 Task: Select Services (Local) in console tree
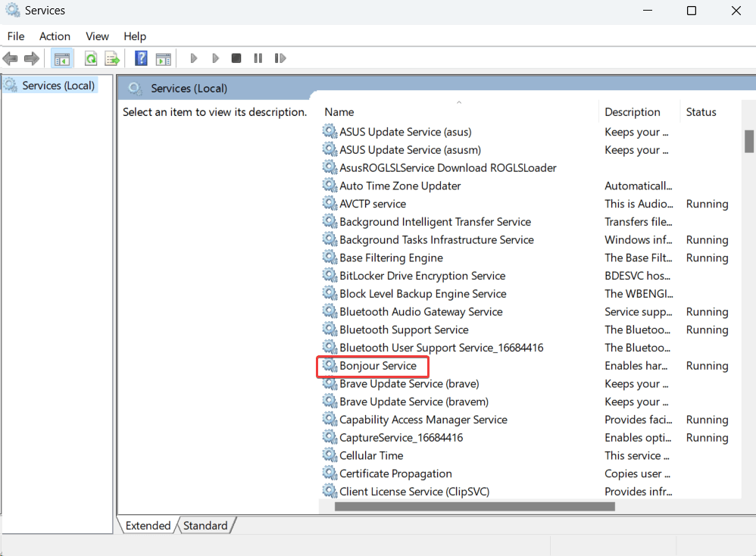(58, 86)
